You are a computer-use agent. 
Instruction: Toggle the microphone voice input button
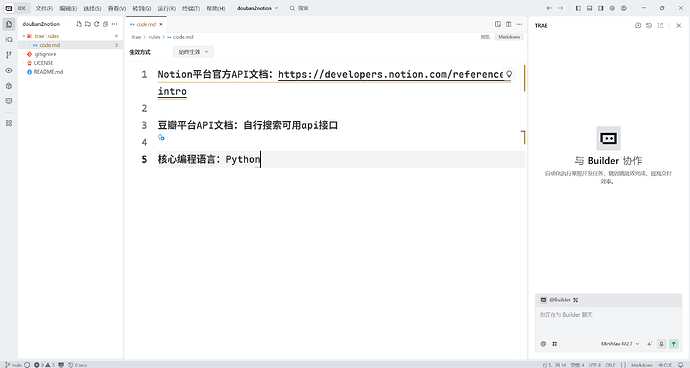point(661,344)
